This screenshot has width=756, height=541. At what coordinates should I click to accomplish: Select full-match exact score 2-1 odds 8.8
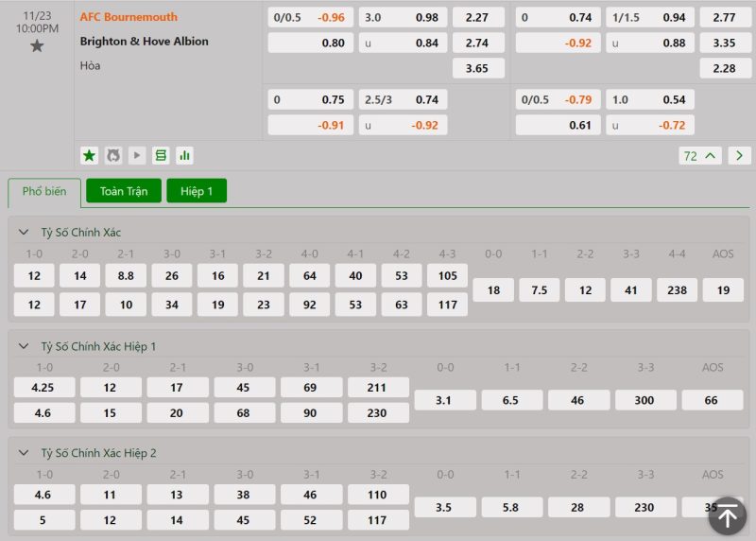(x=126, y=275)
